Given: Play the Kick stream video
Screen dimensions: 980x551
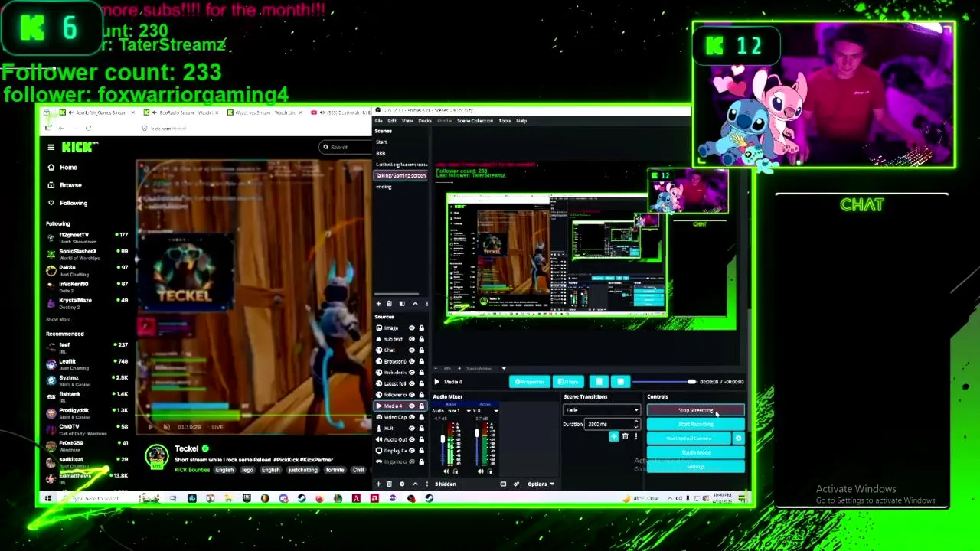Looking at the screenshot, I should tap(150, 427).
